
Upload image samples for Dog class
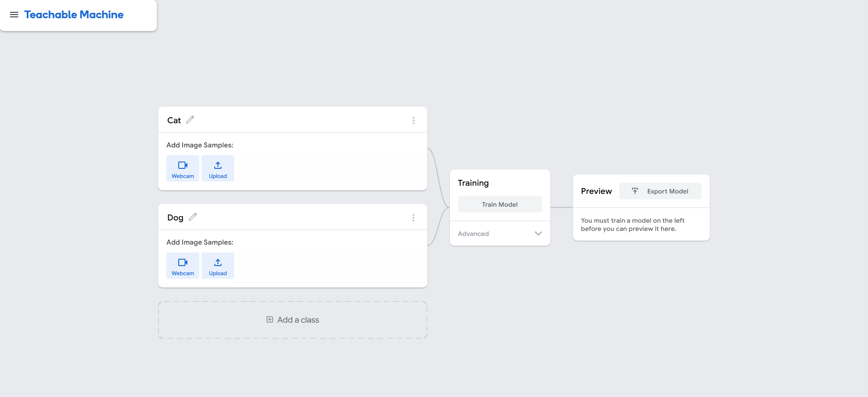pos(218,266)
